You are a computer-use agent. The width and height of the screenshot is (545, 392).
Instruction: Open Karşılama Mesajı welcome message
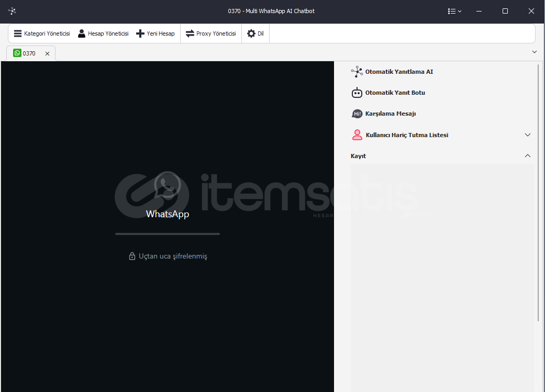pos(383,114)
